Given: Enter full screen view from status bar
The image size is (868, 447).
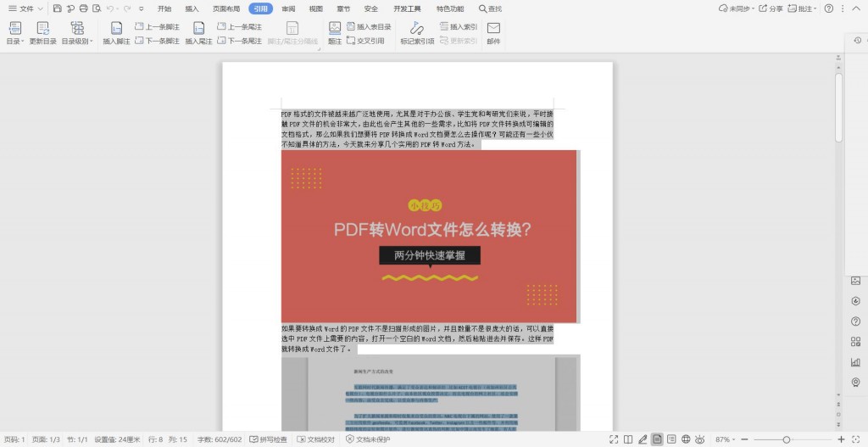Looking at the screenshot, I should coord(614,439).
